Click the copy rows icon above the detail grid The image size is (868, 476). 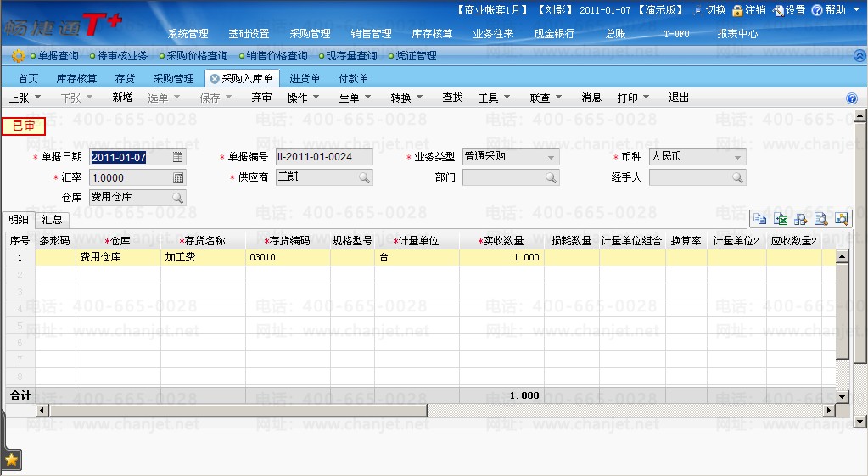pos(760,219)
